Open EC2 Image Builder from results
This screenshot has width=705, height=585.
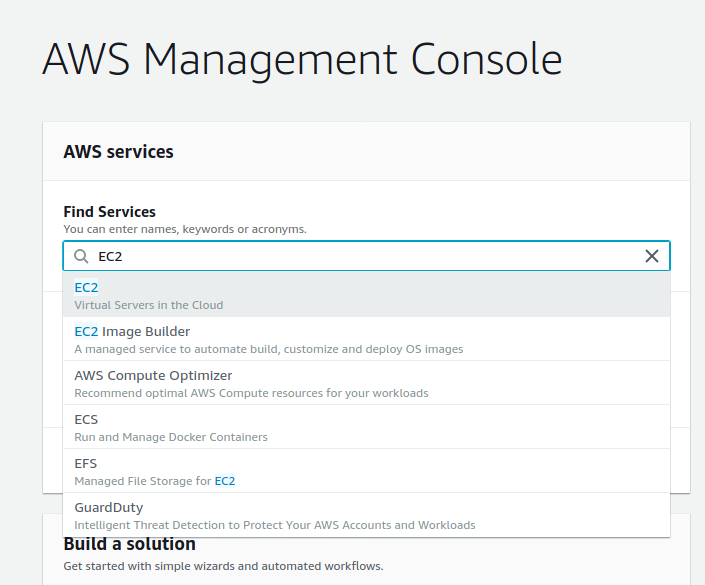366,339
